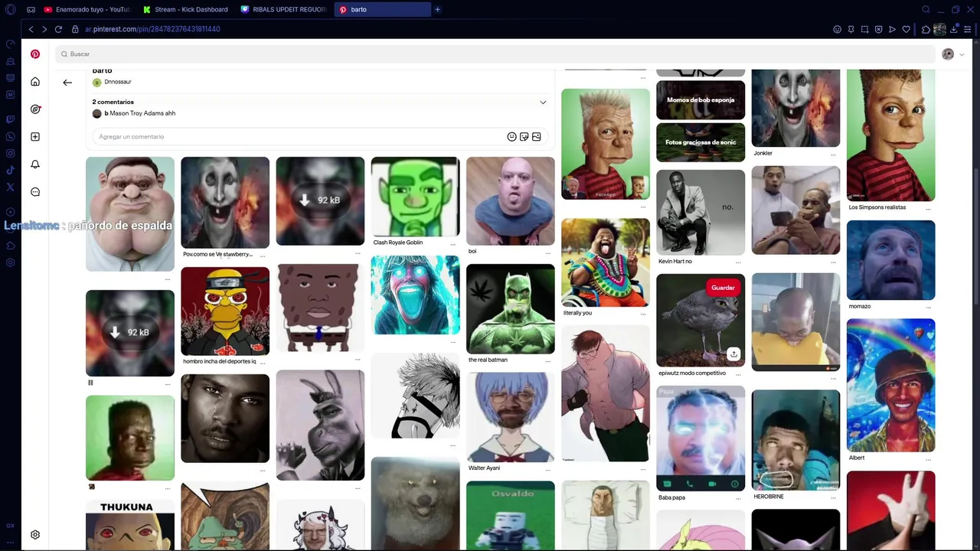
Task: Open the GX Corner gamepad tab
Action: [x=31, y=9]
